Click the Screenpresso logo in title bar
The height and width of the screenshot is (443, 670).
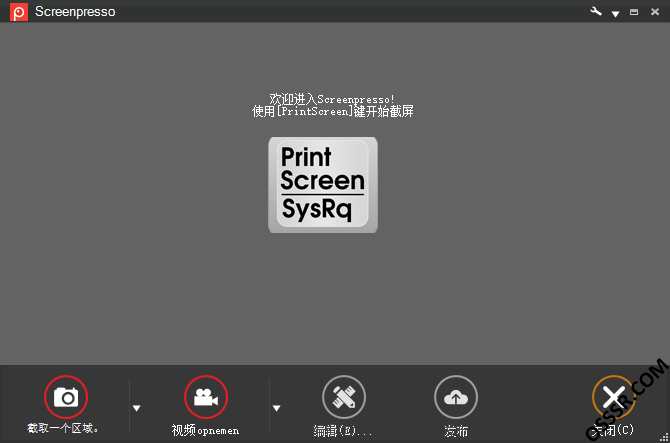tap(19, 12)
